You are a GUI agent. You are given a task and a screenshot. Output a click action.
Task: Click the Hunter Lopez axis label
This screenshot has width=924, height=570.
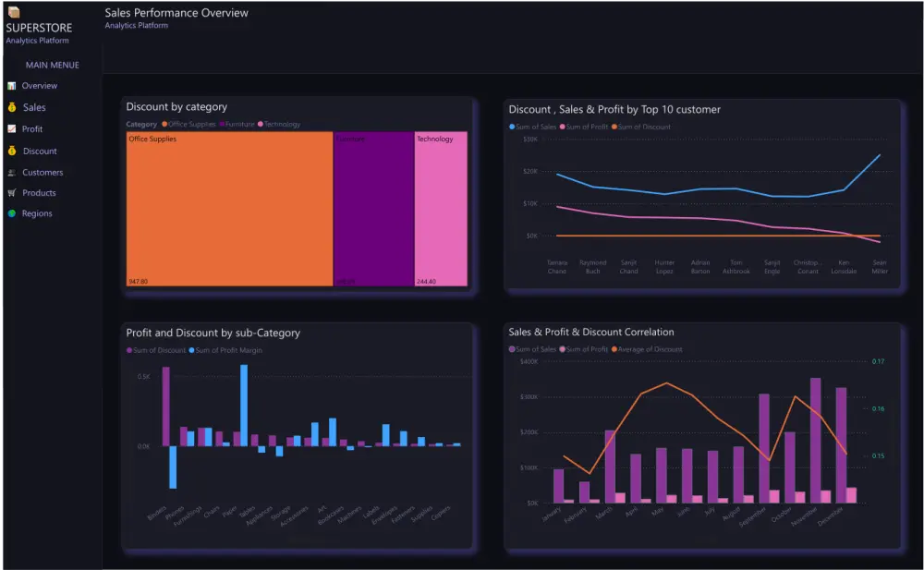[x=664, y=267]
